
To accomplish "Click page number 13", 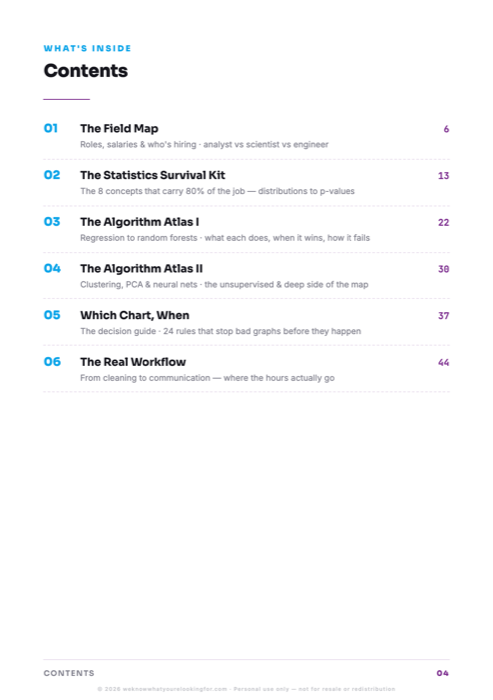I will (443, 175).
